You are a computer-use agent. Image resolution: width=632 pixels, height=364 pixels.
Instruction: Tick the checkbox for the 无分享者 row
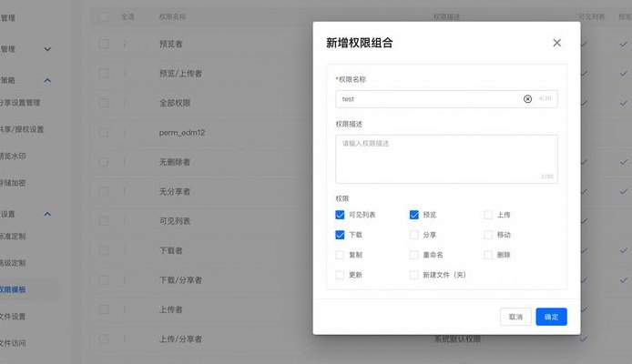(104, 191)
